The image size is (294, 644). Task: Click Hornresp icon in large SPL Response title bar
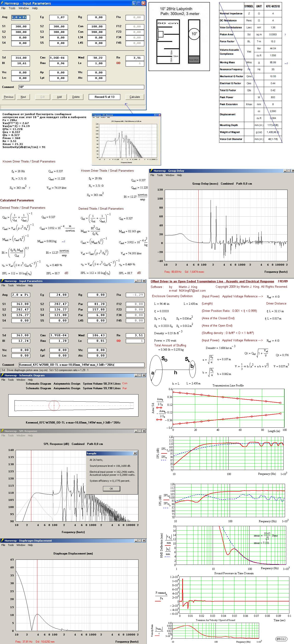2,431
